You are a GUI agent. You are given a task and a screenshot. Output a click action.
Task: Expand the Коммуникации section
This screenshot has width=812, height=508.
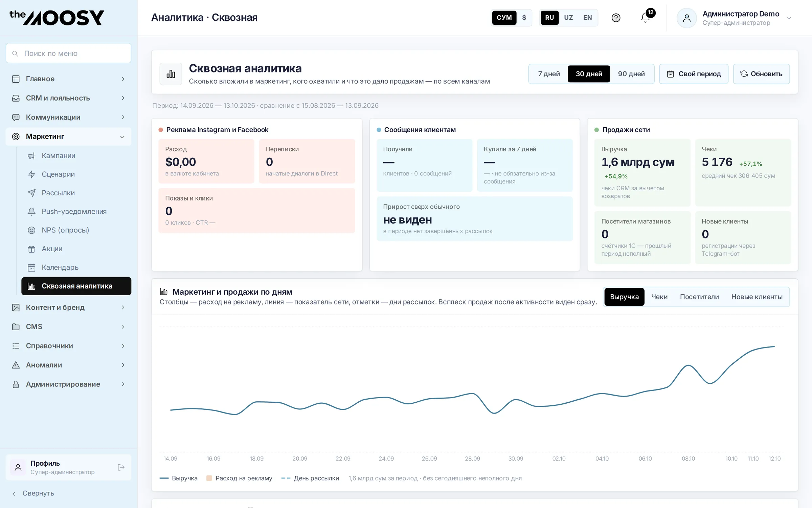68,117
